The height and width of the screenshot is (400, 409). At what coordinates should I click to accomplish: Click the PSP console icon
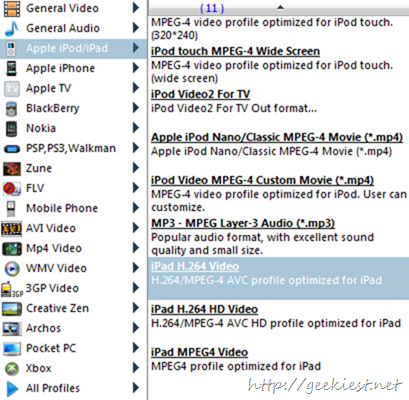pos(12,149)
